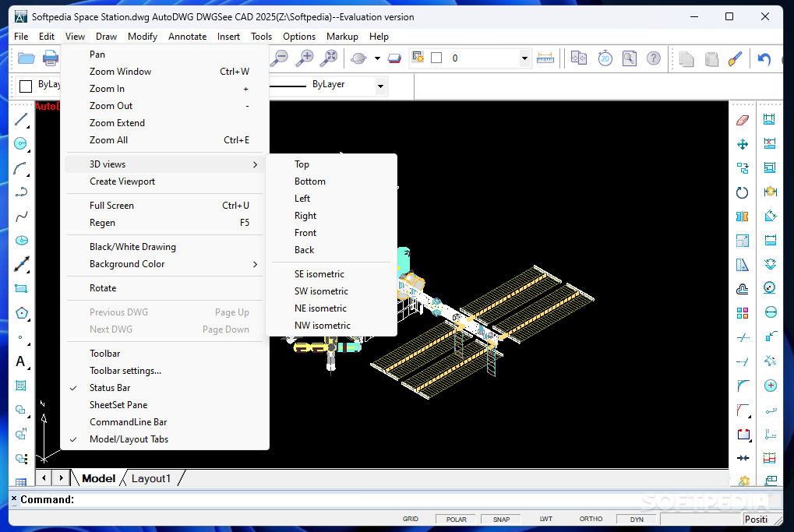The image size is (794, 532).
Task: Select the Move tool with four arrows
Action: (742, 144)
